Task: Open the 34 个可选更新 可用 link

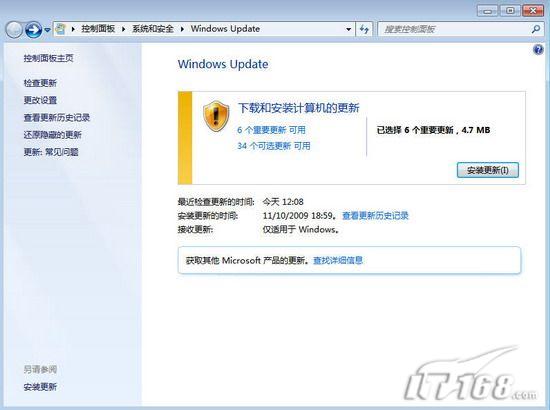Action: 274,146
